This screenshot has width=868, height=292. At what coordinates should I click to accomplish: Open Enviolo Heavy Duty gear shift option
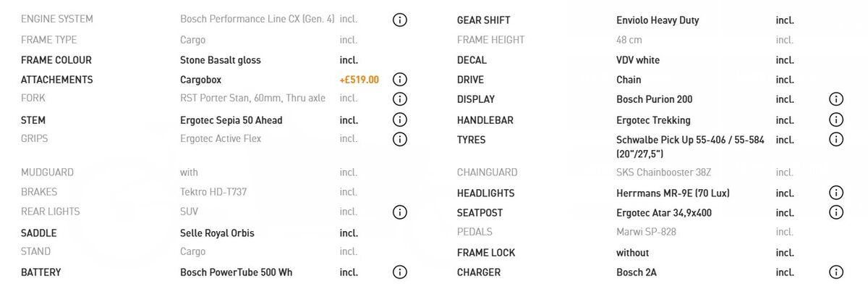[x=658, y=20]
